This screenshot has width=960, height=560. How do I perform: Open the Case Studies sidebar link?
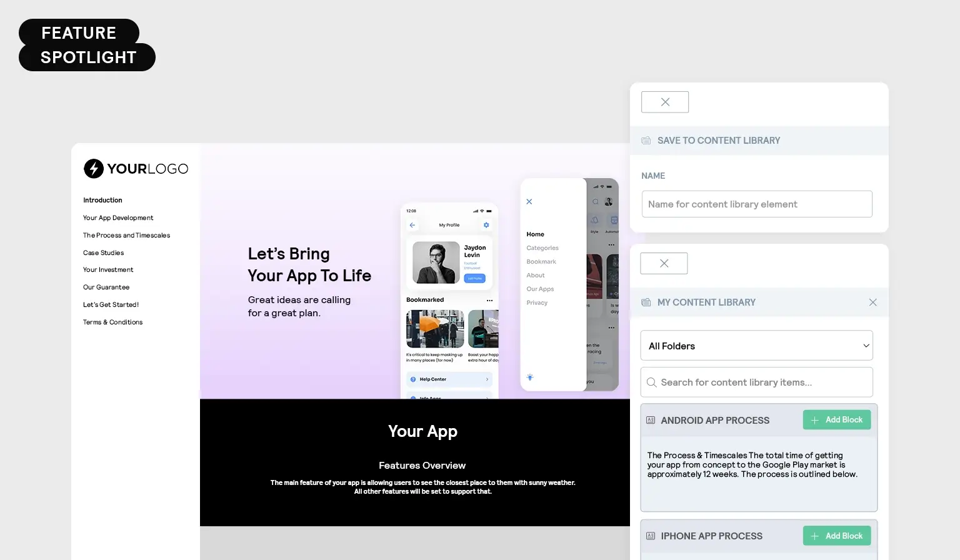(x=103, y=252)
